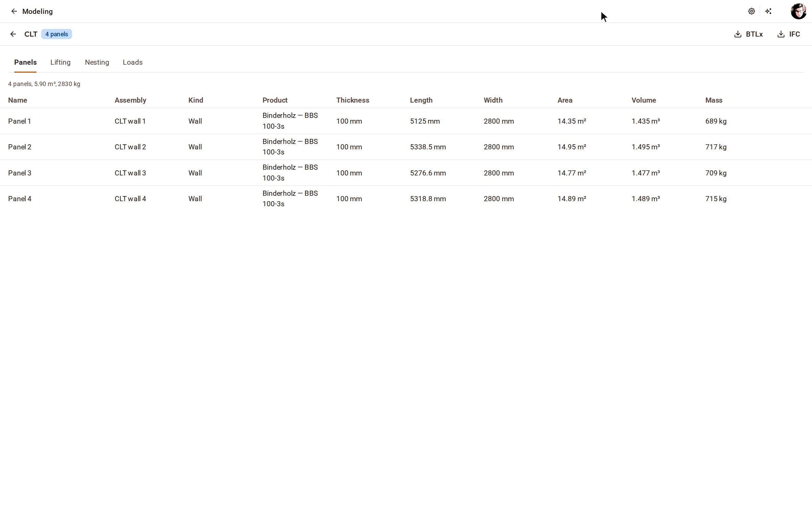This screenshot has width=812, height=508.
Task: Open the user avatar menu
Action: 798,11
